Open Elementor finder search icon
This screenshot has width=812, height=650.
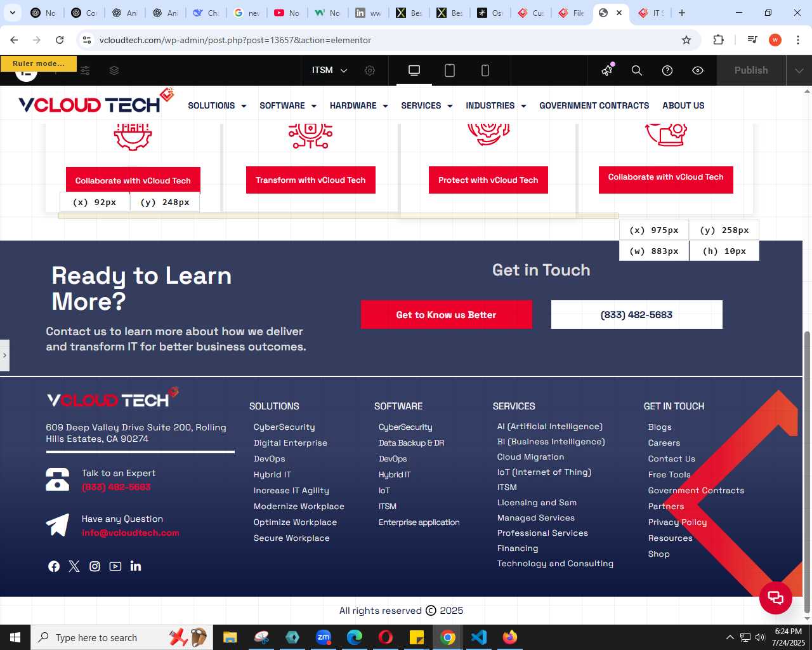pos(637,70)
